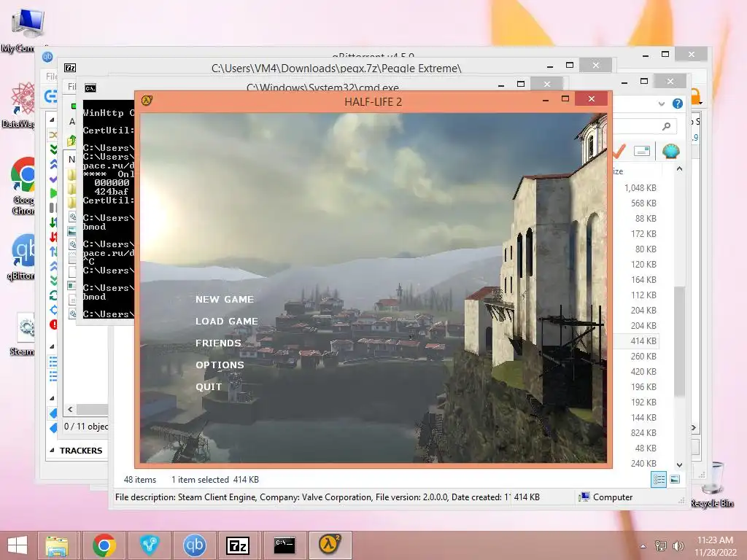Click the Explorer file list scroll-up arrow
Screen dimensions: 747x560
(x=679, y=169)
